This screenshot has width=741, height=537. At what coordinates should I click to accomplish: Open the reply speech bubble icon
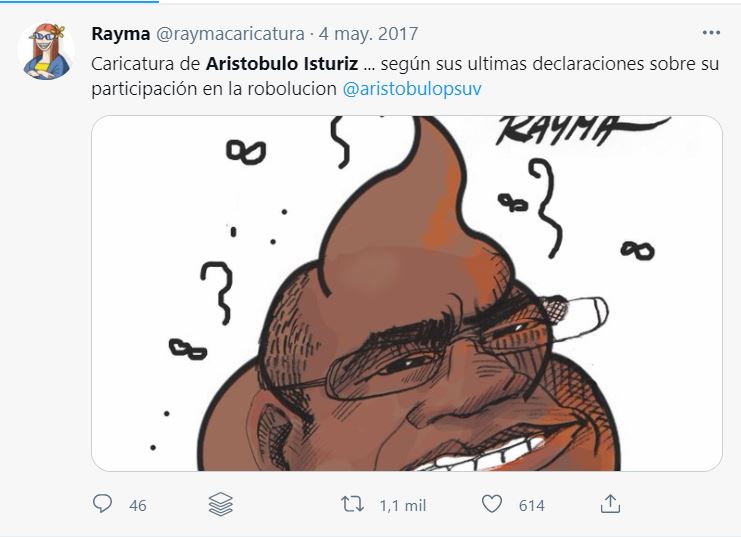(x=102, y=504)
